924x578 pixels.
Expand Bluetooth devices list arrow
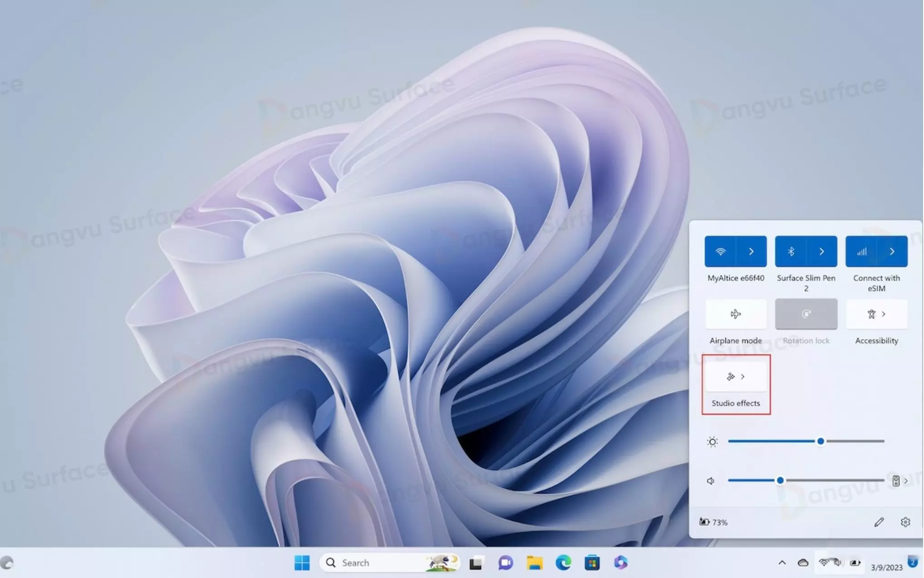click(x=821, y=251)
